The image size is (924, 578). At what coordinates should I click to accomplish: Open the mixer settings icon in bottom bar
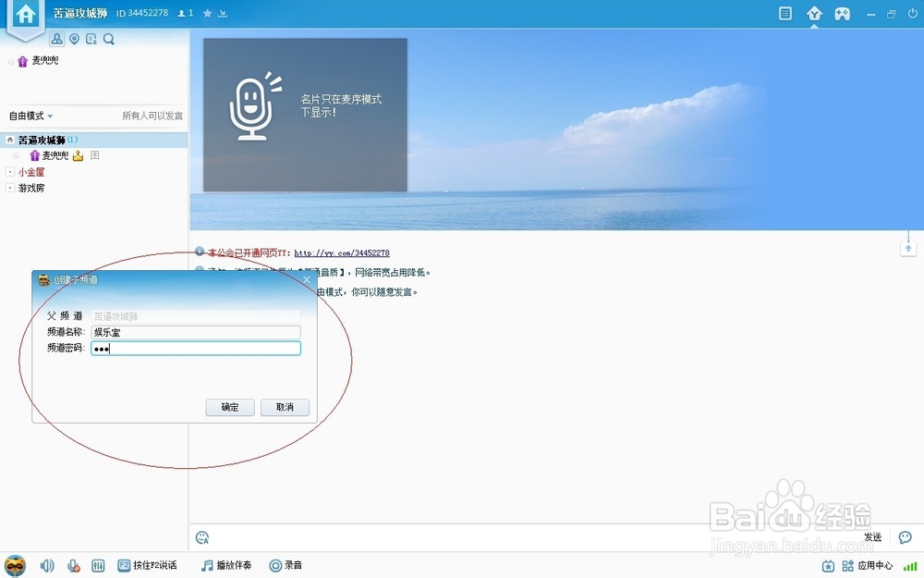tap(98, 566)
